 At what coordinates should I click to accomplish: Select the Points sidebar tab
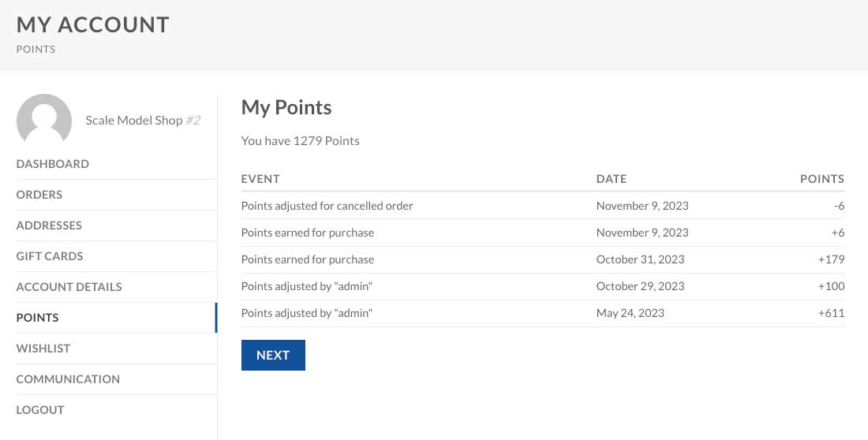tap(38, 318)
